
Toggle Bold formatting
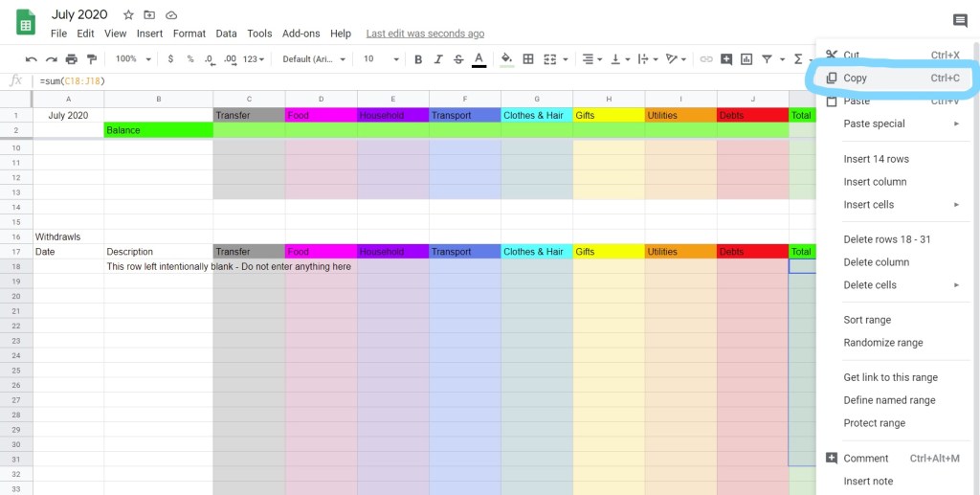tap(417, 59)
